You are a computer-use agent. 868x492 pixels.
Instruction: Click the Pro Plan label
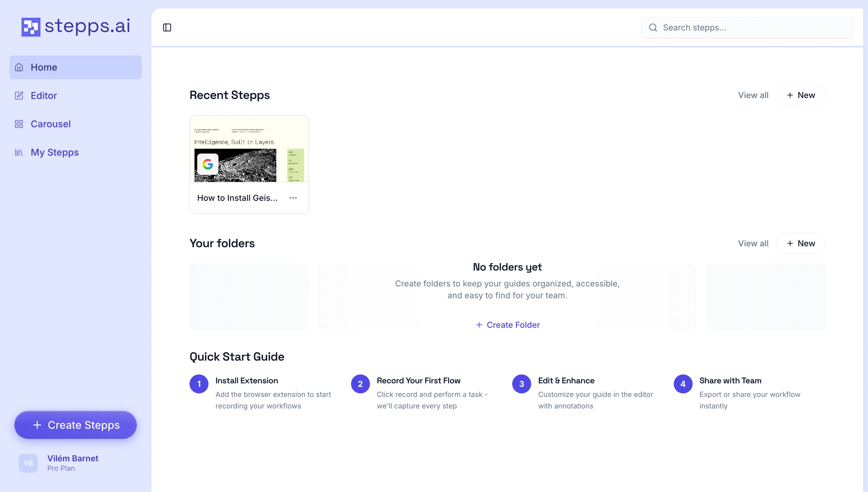click(x=61, y=468)
